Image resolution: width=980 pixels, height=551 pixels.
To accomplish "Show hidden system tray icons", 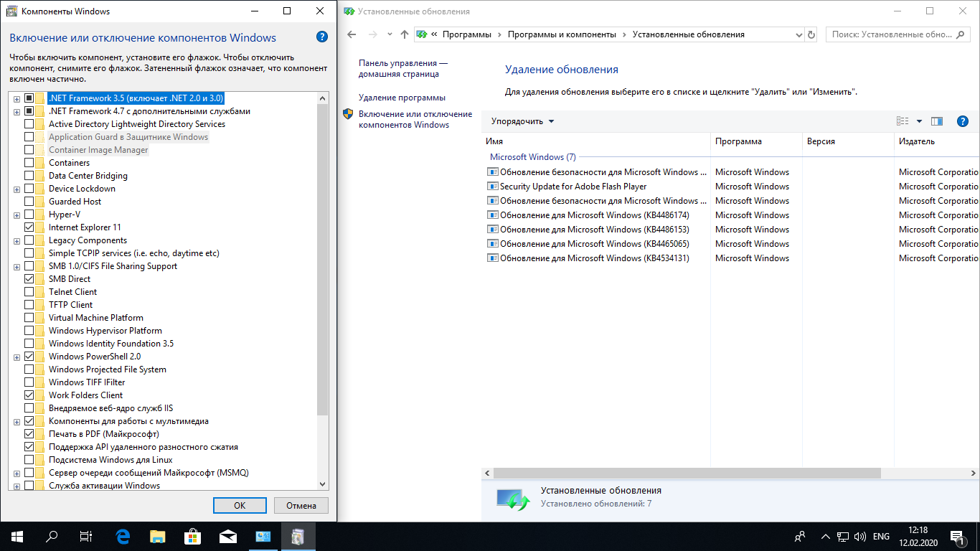I will click(824, 537).
